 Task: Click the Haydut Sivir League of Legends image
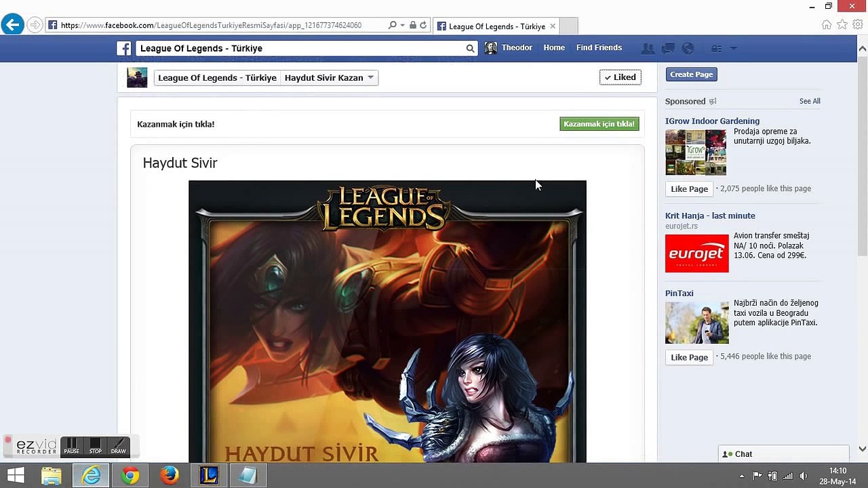click(x=387, y=321)
